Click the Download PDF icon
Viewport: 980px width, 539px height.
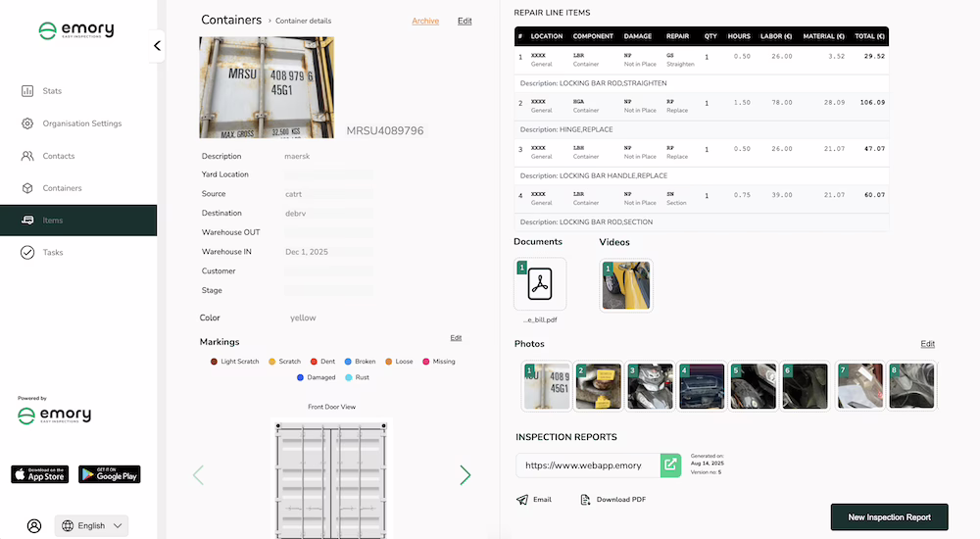pos(585,500)
